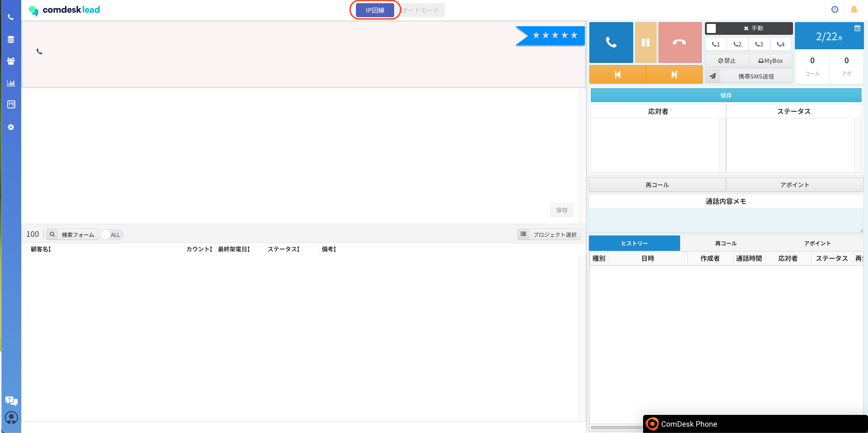Open the notification bell

tap(854, 9)
